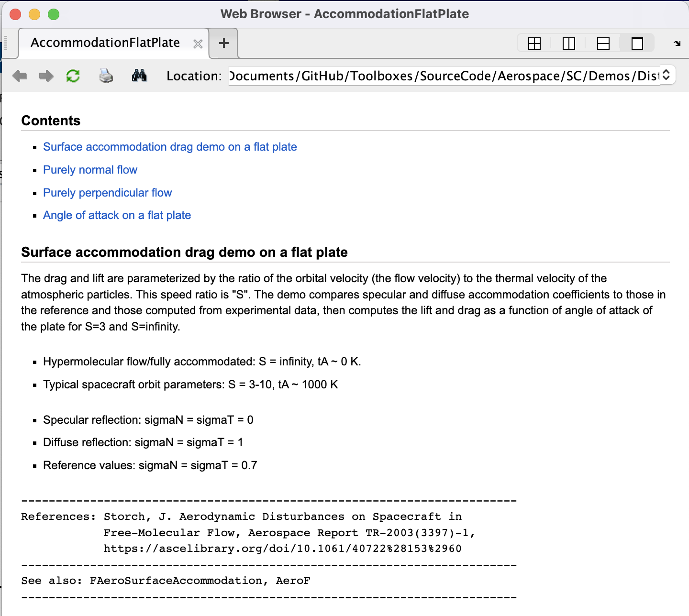Click 'See also: FAeroSurfaceAccommodation, AeroF' line
The image size is (689, 616).
[x=166, y=581]
